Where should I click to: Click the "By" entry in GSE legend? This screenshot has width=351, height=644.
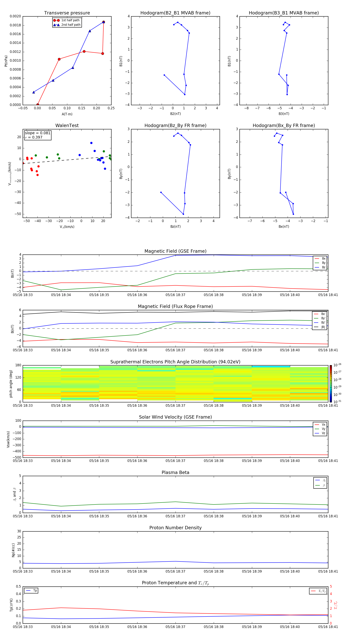tap(320, 263)
